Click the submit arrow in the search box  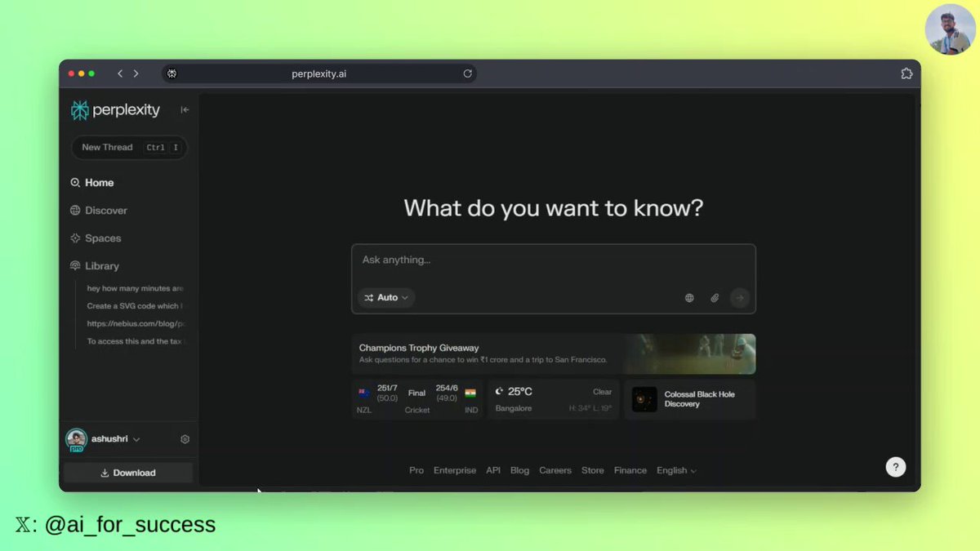tap(739, 298)
